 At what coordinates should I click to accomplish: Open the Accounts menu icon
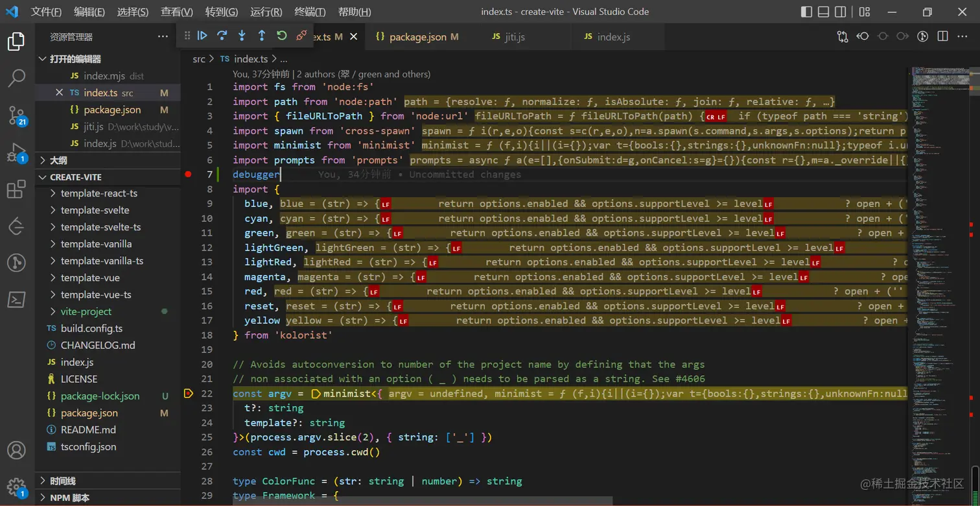16,450
